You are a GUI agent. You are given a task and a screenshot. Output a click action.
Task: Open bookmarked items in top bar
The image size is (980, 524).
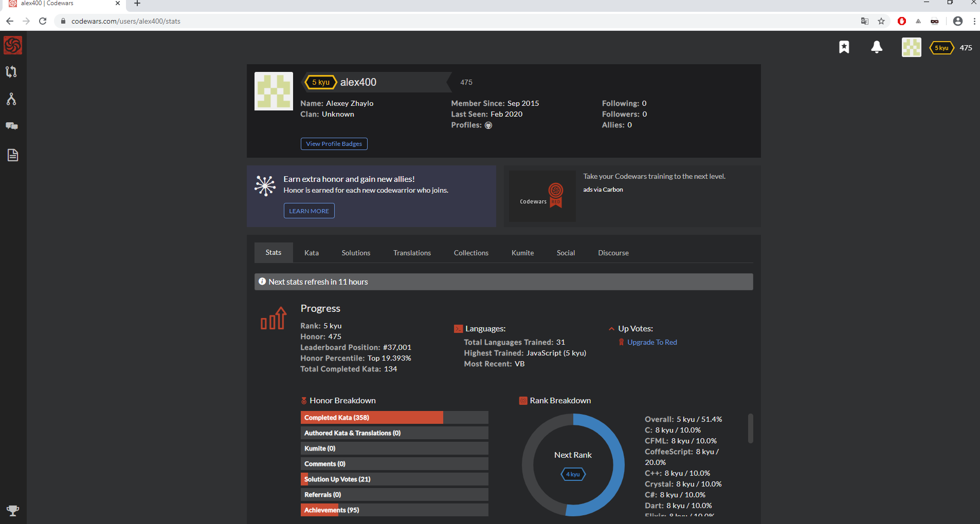(844, 47)
